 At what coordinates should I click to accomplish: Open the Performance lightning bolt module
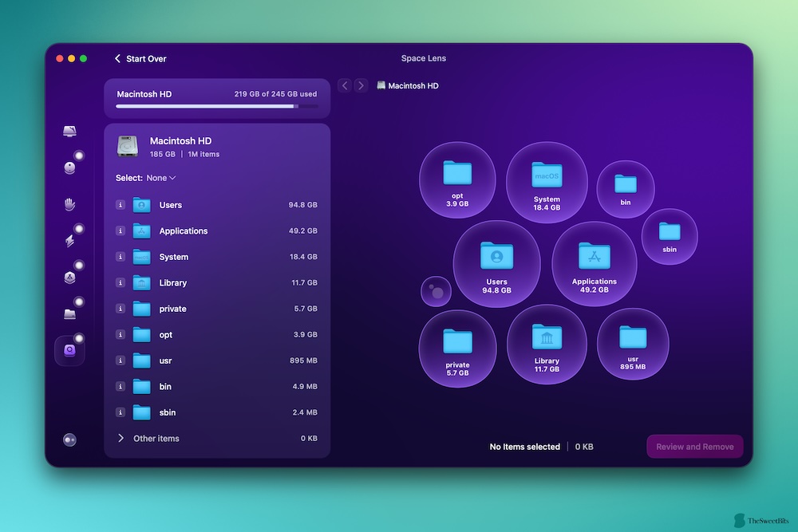point(70,241)
